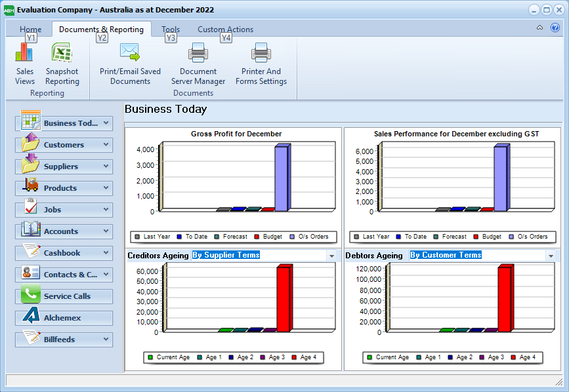Open Print/Email Saved Documents
This screenshot has height=392, width=569.
click(130, 52)
